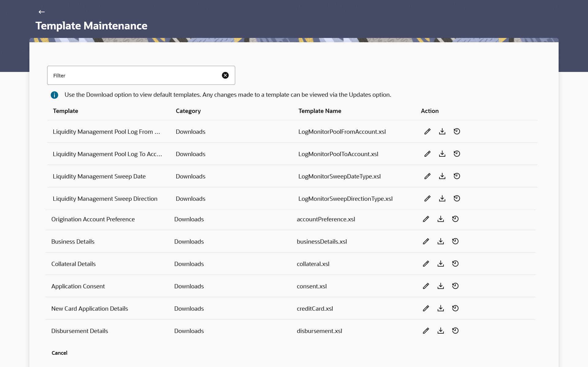Clear the Filter field with X icon
This screenshot has width=588, height=367.
pos(225,75)
